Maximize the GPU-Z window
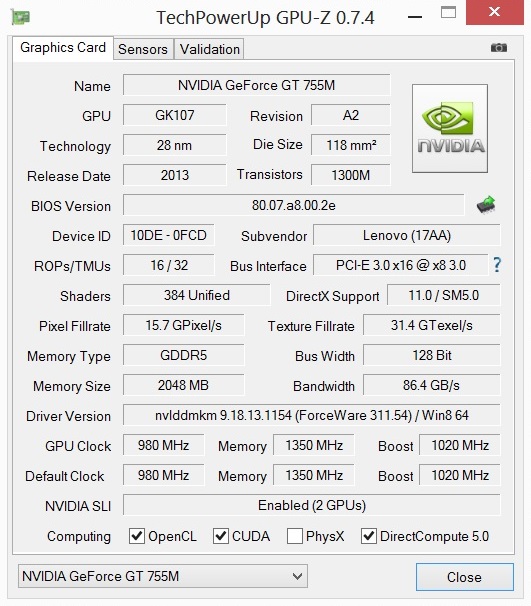Screen dimensions: 531x606 click(x=448, y=12)
